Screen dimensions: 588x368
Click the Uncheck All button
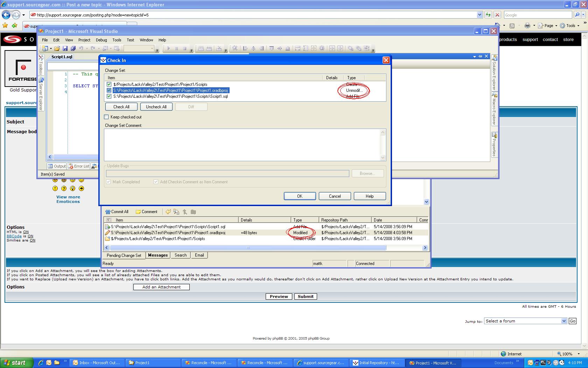[156, 107]
